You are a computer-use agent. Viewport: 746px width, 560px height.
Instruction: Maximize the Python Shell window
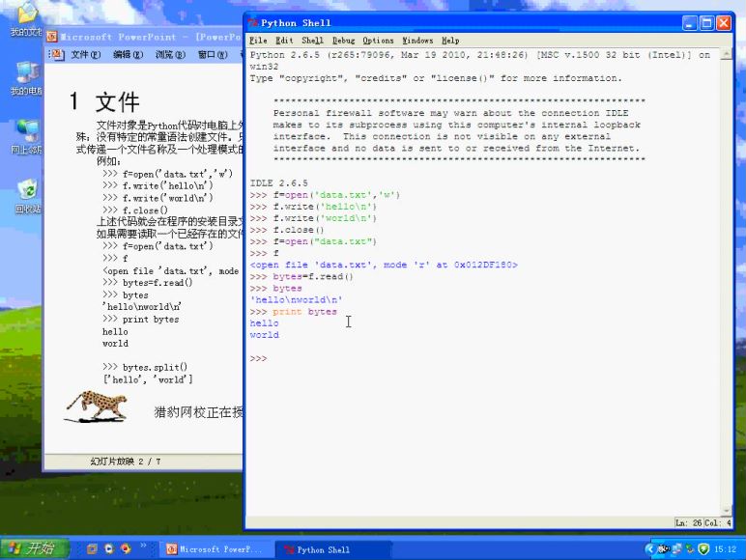pyautogui.click(x=706, y=23)
